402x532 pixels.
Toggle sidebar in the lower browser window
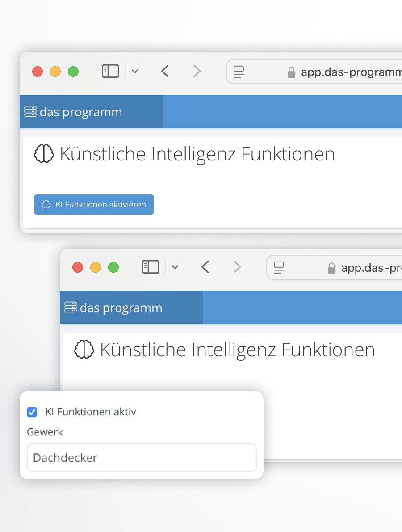coord(151,267)
